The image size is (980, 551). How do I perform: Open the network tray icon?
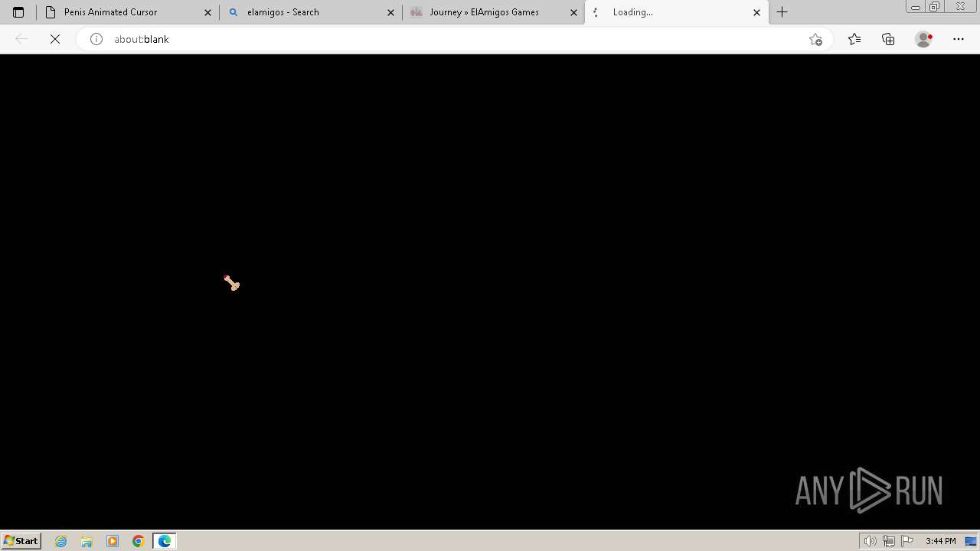[889, 541]
